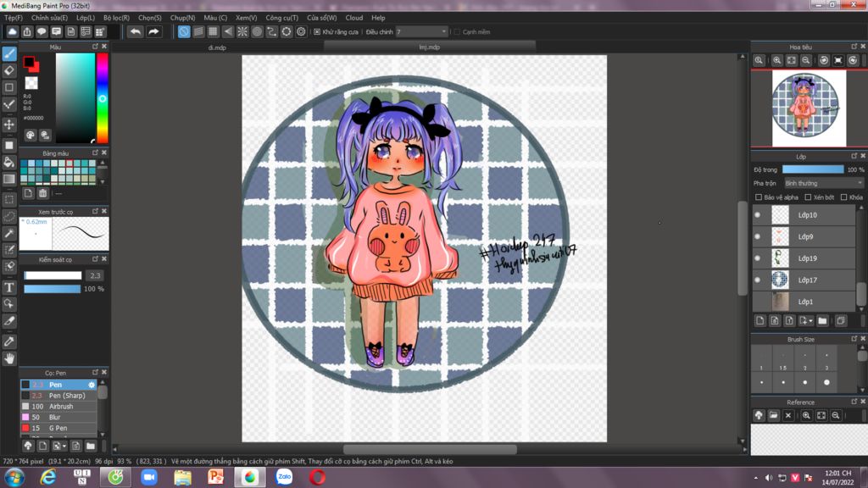Screen dimensions: 868x488
Task: Select the Hand tool
Action: (x=9, y=358)
